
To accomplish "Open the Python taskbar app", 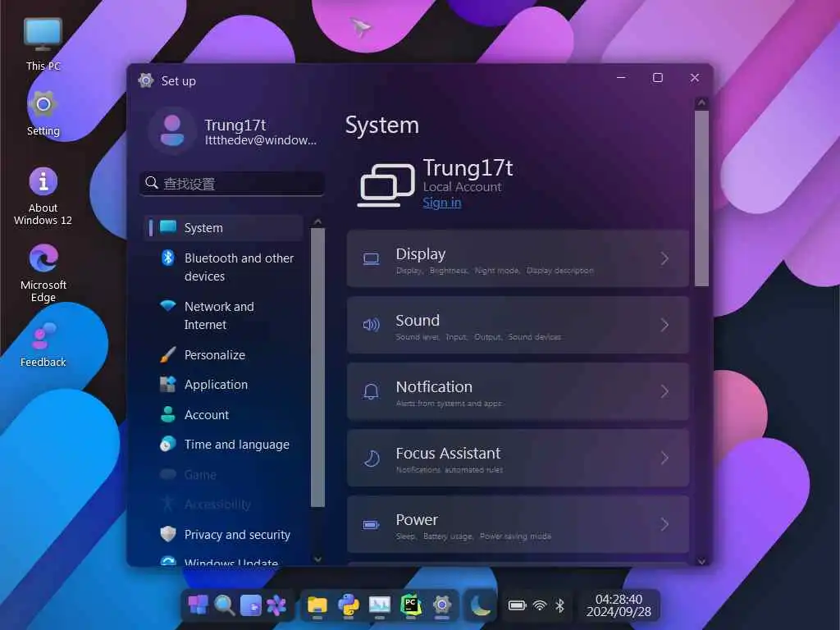I will 348,605.
